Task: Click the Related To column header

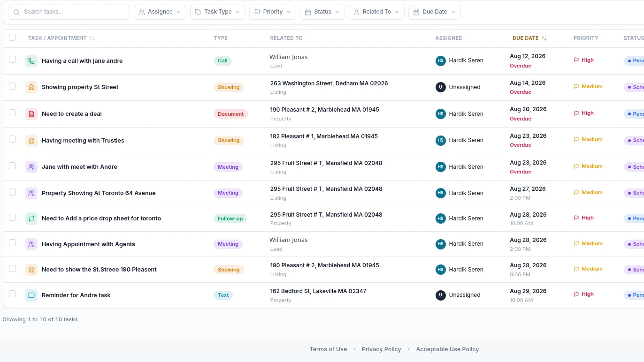Action: coord(286,38)
